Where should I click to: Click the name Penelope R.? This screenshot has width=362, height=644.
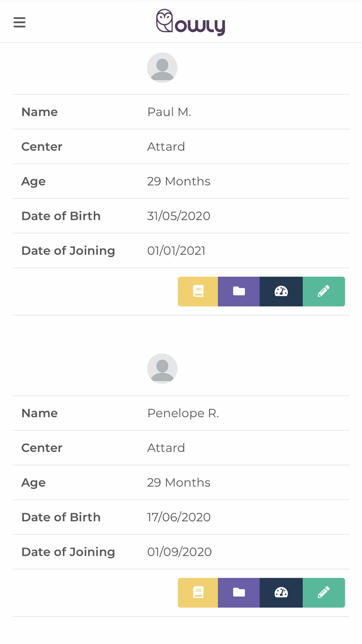point(183,413)
